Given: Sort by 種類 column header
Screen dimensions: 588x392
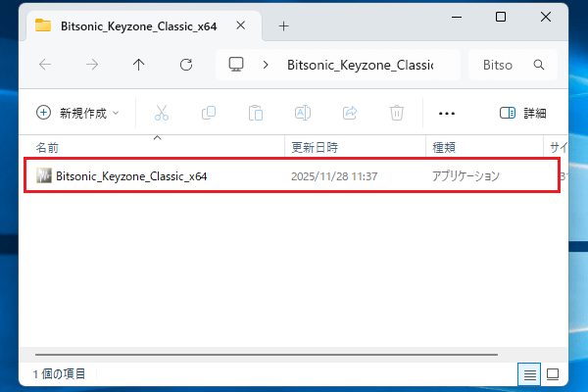Looking at the screenshot, I should click(443, 147).
